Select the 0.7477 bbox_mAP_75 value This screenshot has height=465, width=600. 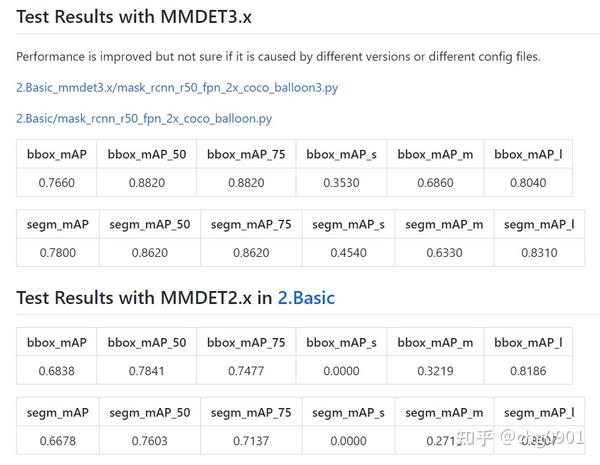click(247, 371)
